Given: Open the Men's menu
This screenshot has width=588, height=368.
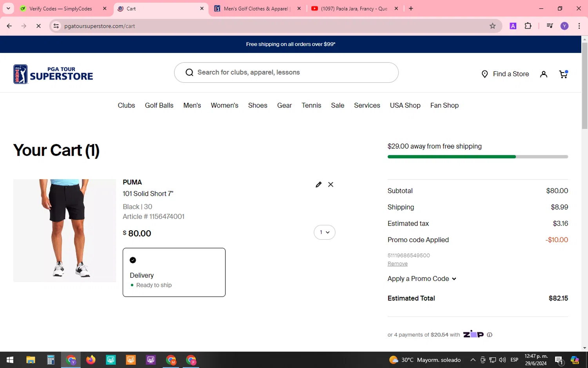Looking at the screenshot, I should [x=192, y=105].
